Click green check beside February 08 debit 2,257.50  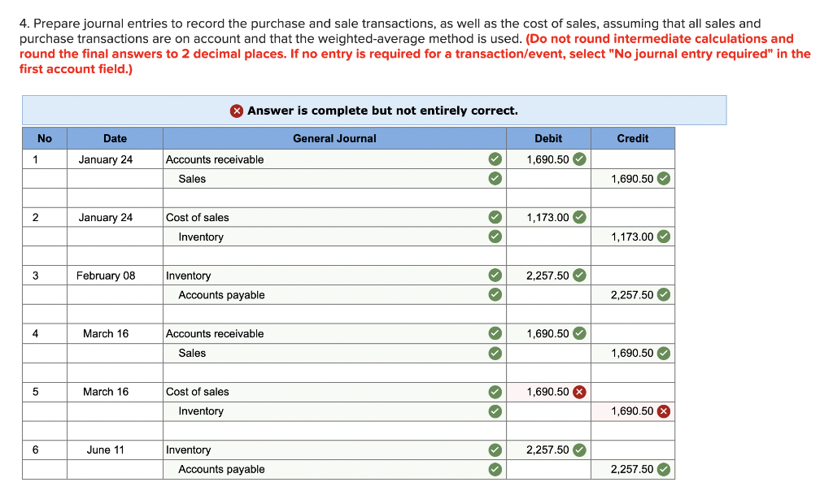pos(579,275)
